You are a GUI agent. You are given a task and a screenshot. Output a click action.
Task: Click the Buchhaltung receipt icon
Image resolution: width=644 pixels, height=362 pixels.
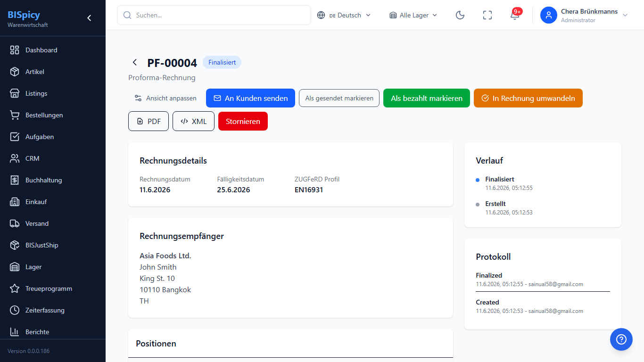pos(15,180)
